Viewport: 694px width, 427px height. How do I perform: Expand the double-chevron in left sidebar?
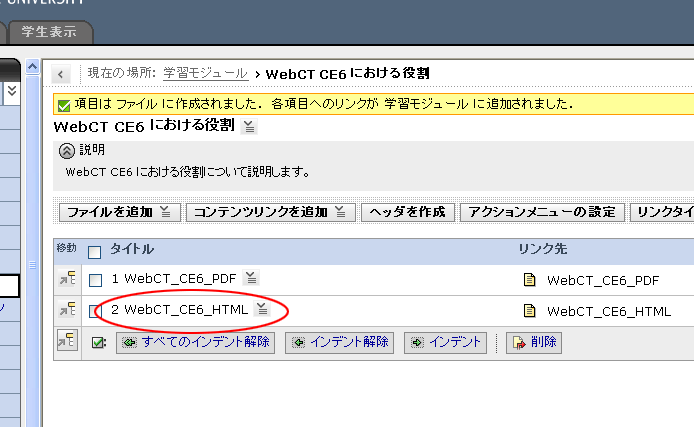click(12, 92)
